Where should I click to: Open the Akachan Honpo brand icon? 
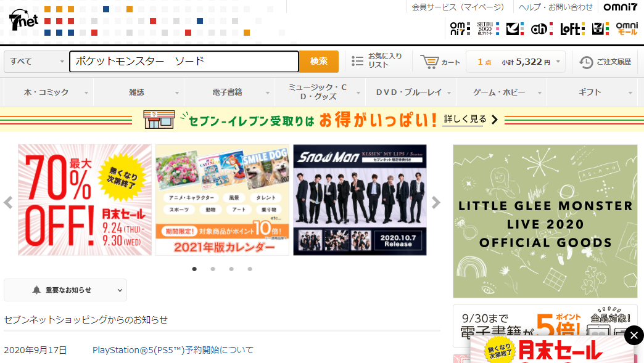click(x=542, y=29)
